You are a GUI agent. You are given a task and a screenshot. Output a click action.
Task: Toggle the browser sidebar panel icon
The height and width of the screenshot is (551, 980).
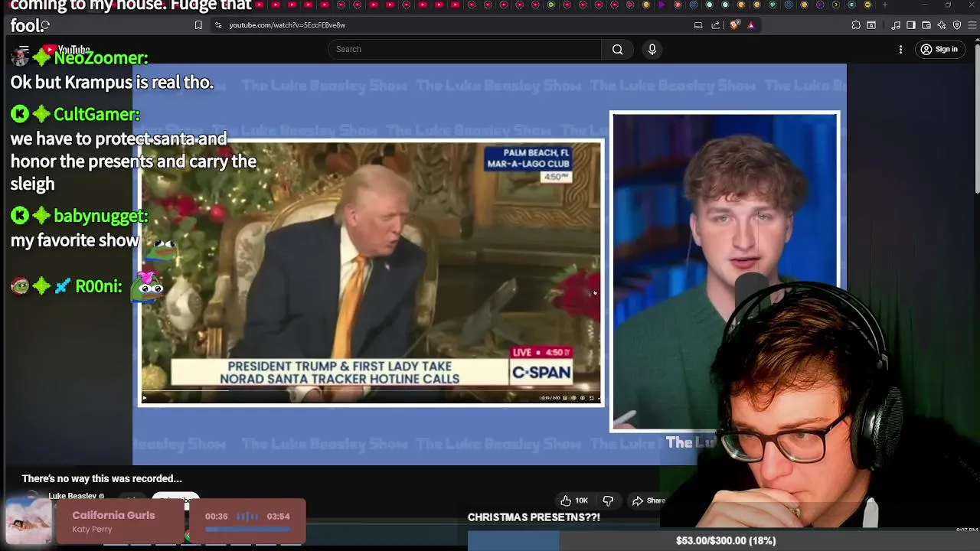911,25
